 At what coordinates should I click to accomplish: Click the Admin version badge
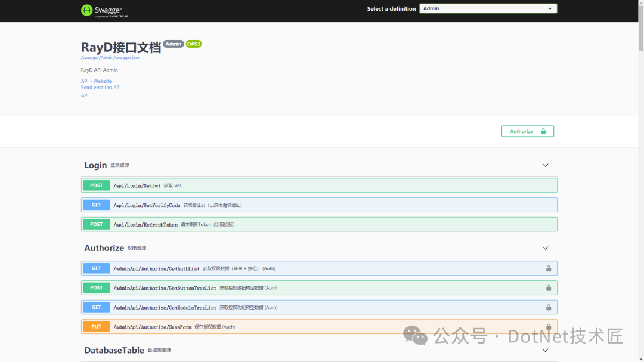coord(174,44)
